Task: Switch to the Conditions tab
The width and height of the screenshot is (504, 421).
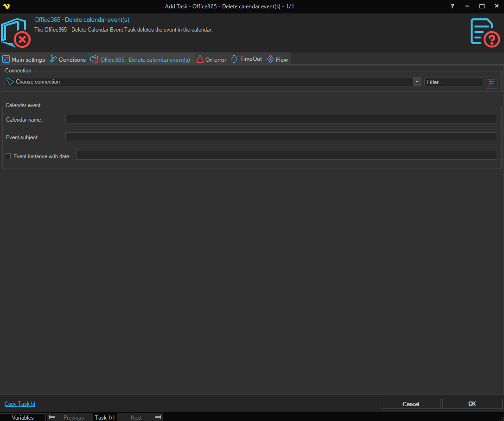Action: [68, 59]
